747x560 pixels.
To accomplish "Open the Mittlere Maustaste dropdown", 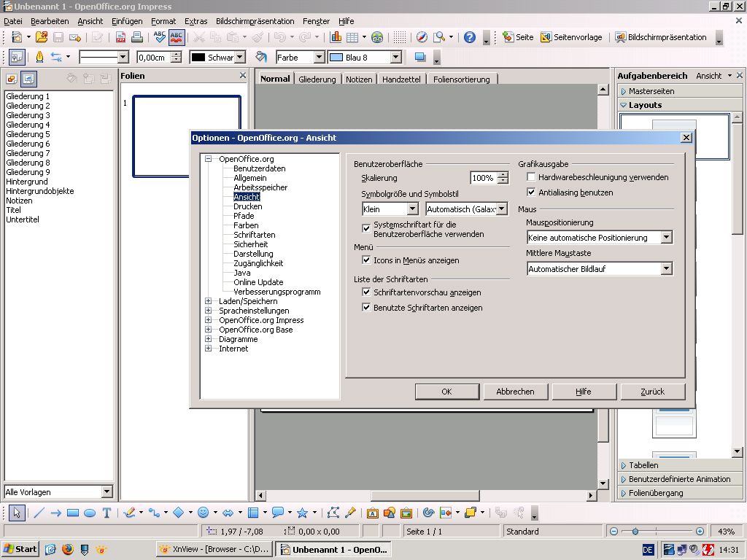I will click(667, 268).
